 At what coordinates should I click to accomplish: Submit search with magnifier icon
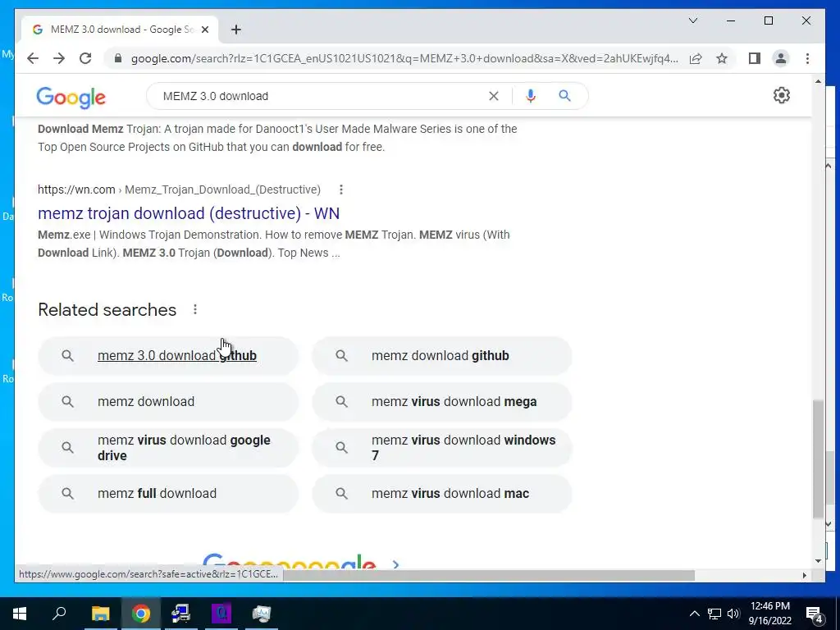tap(564, 96)
